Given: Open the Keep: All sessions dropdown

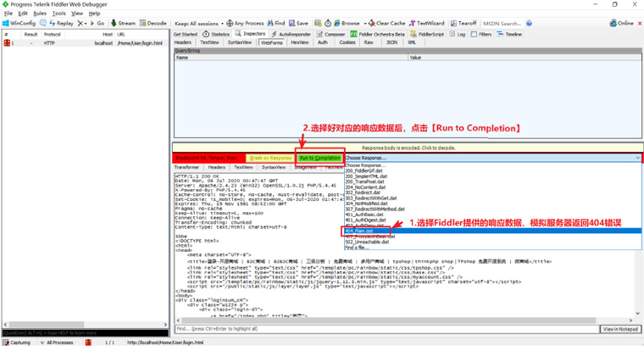Looking at the screenshot, I should pos(199,24).
